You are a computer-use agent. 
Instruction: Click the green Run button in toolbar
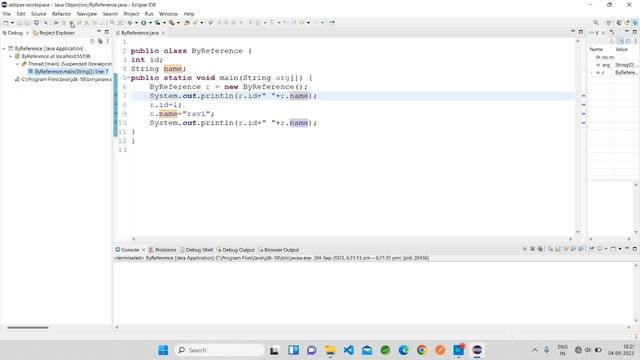tap(144, 23)
